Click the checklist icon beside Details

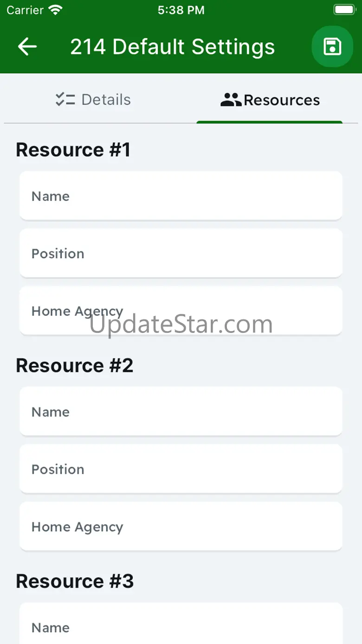click(65, 99)
